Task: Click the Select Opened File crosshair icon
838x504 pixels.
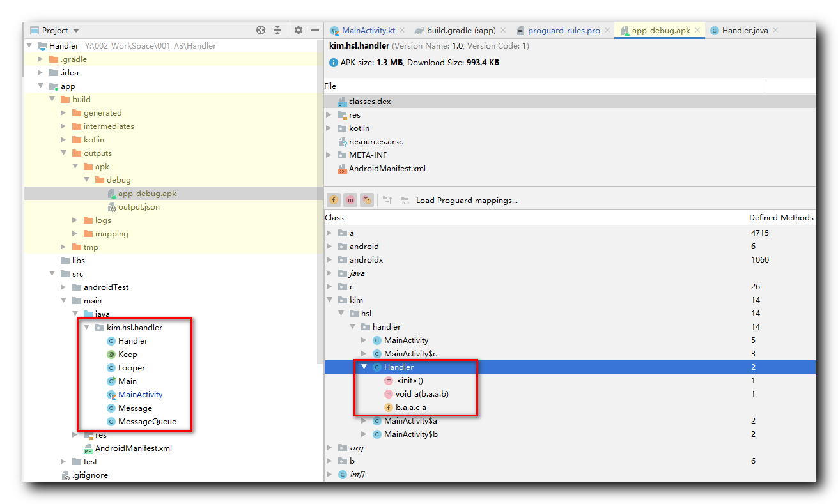Action: [260, 29]
